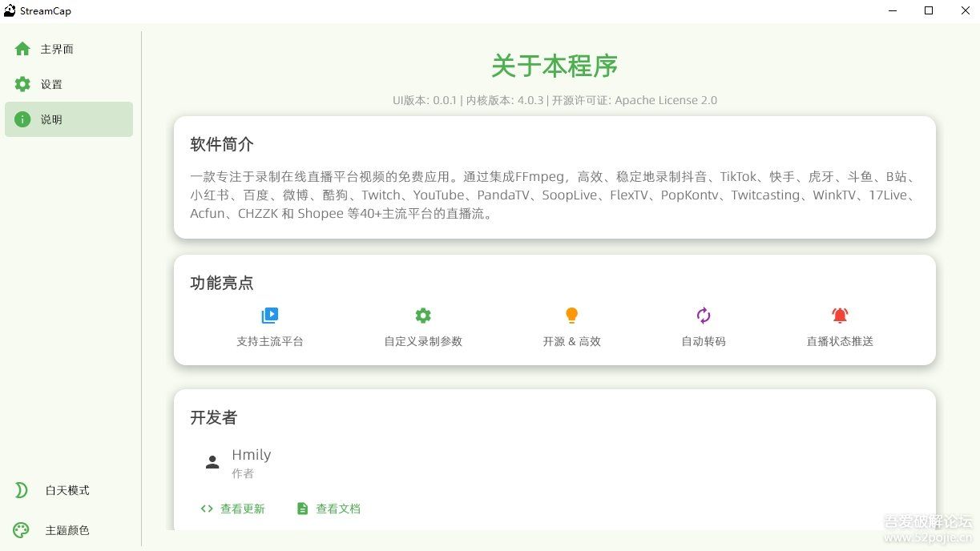This screenshot has height=551, width=980.
Task: Click the 自定义录制参数 gear icon
Action: [423, 316]
